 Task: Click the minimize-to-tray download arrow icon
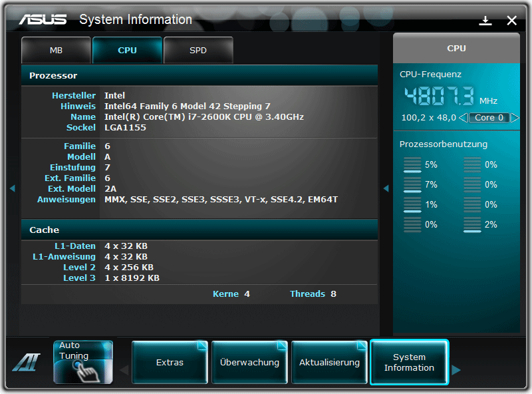[485, 21]
